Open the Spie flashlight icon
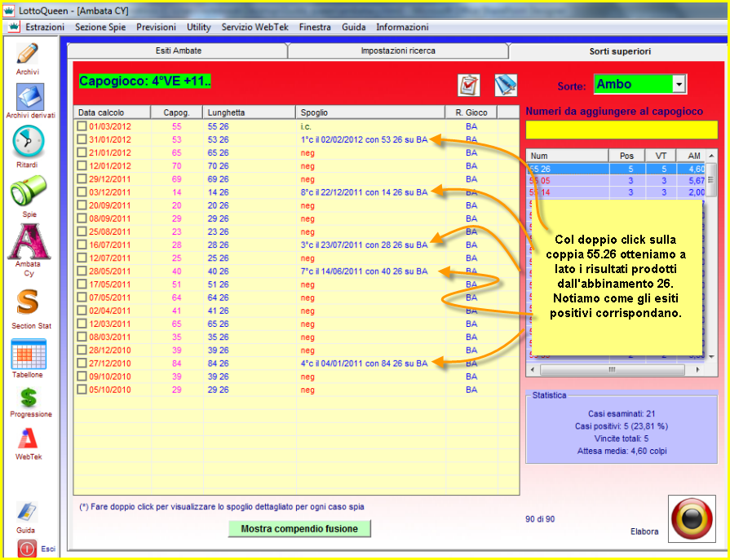Screen dimensions: 730x560 tap(29, 191)
